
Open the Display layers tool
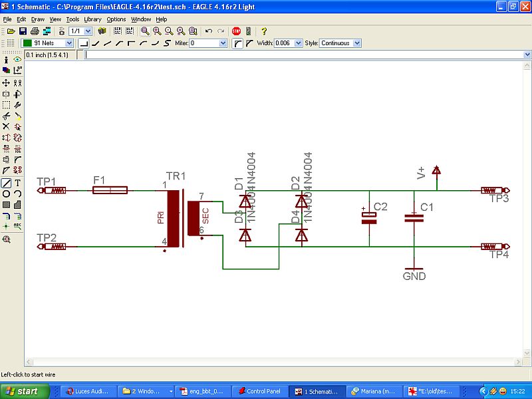6,70
